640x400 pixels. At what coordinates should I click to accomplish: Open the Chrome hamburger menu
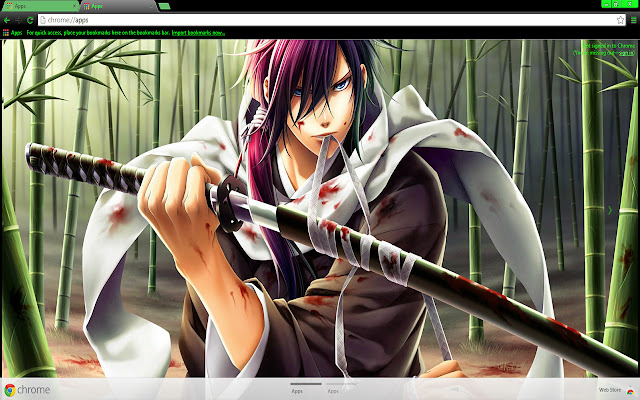[633, 20]
